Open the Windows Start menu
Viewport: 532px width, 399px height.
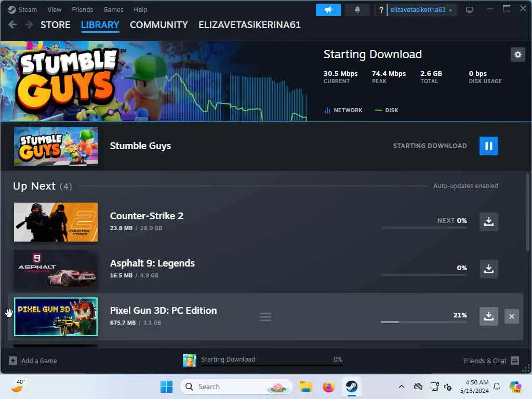pos(166,387)
